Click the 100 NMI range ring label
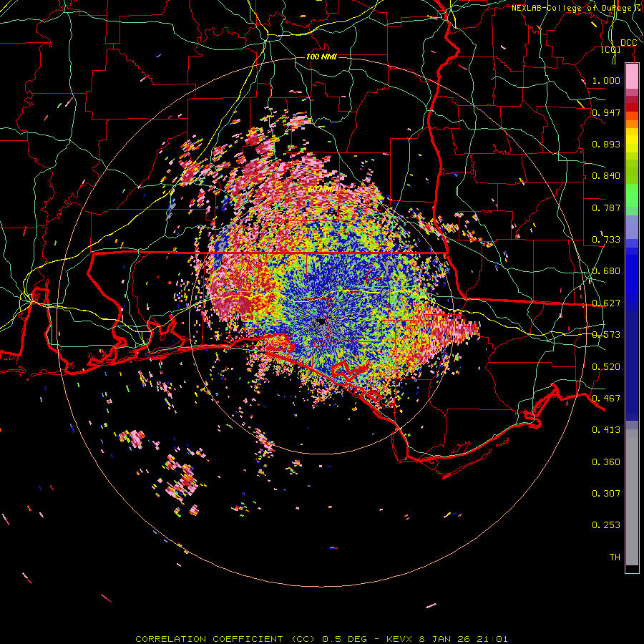 tap(321, 57)
